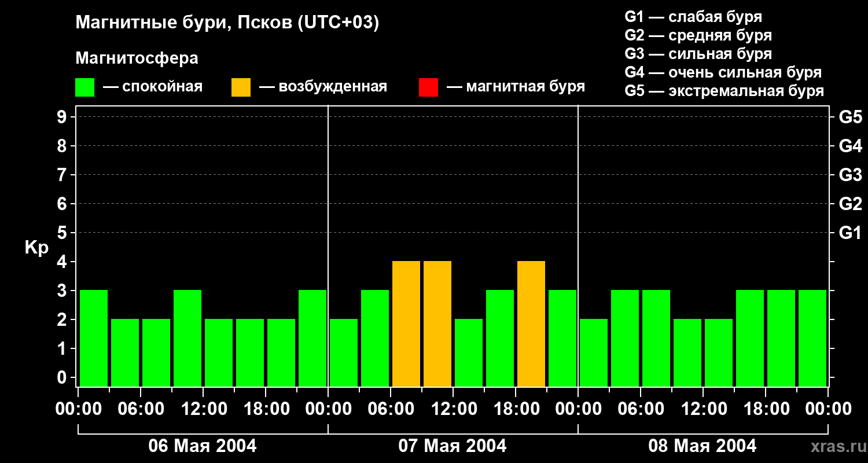Click the '12:00' time label under 06 Мая
Screen dimensions: 868x463
(203, 409)
